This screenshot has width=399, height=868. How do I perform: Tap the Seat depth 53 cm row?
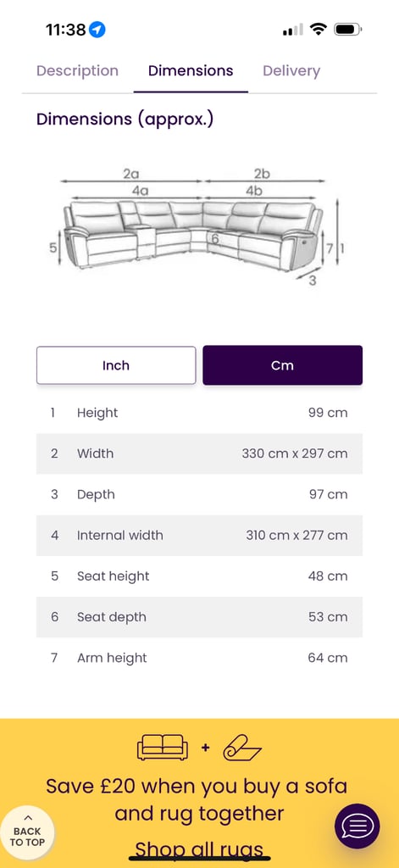[199, 617]
